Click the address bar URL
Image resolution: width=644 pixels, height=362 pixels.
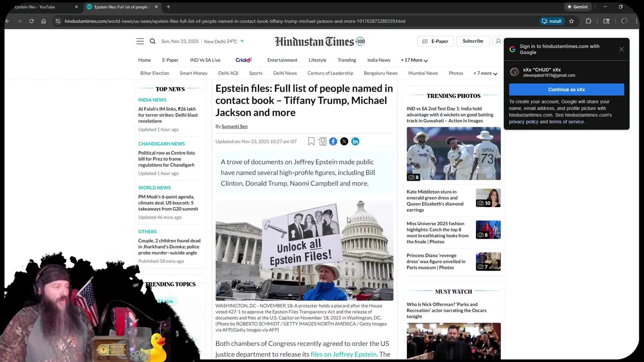(235, 21)
